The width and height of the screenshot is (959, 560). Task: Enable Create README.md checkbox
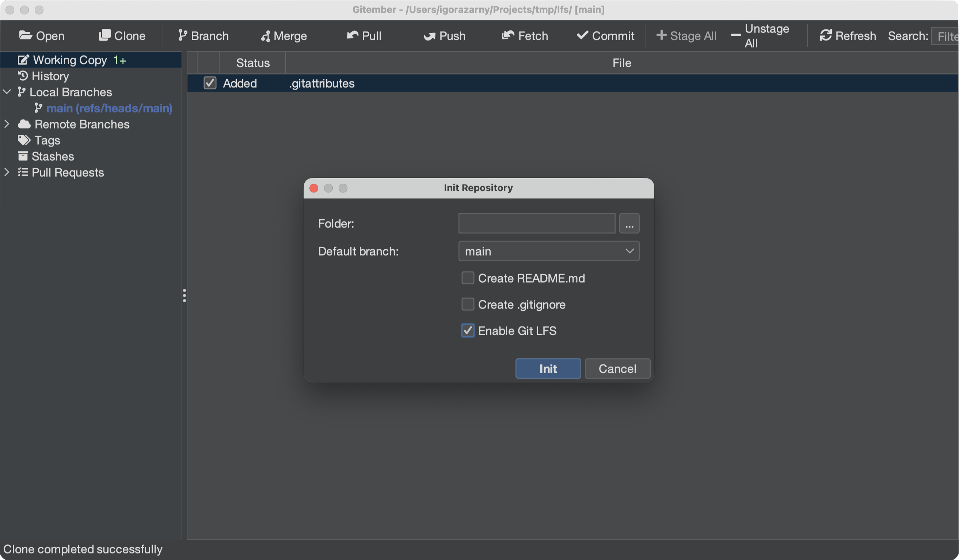(468, 278)
